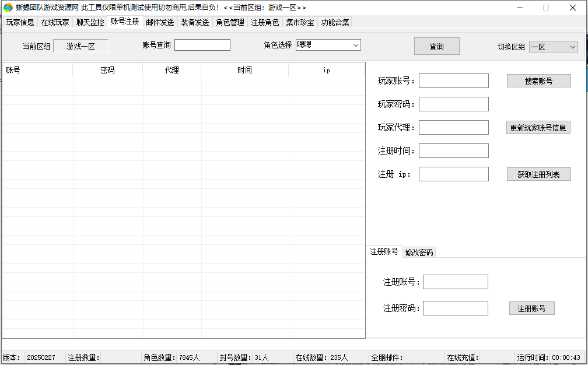Focus the 账号查询 input field
This screenshot has width=588, height=365.
[202, 45]
